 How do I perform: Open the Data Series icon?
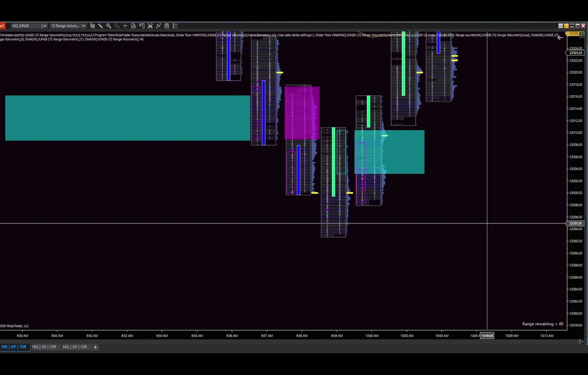pyautogui.click(x=150, y=26)
